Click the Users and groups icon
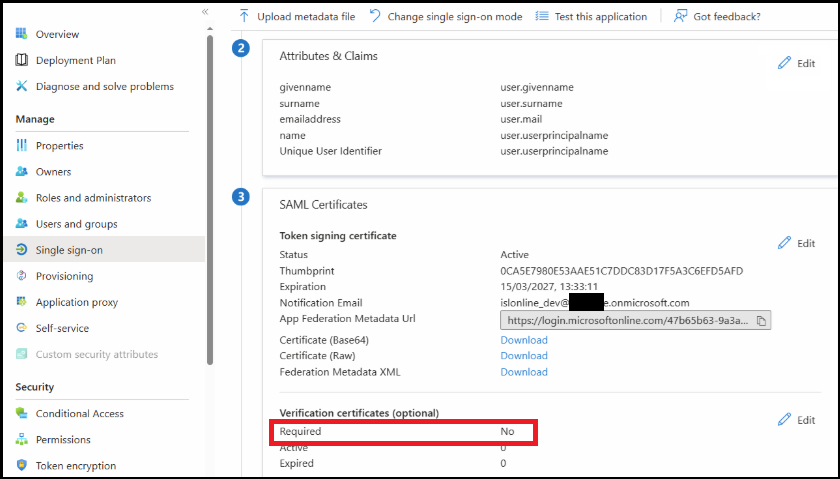The width and height of the screenshot is (840, 479). coord(21,223)
